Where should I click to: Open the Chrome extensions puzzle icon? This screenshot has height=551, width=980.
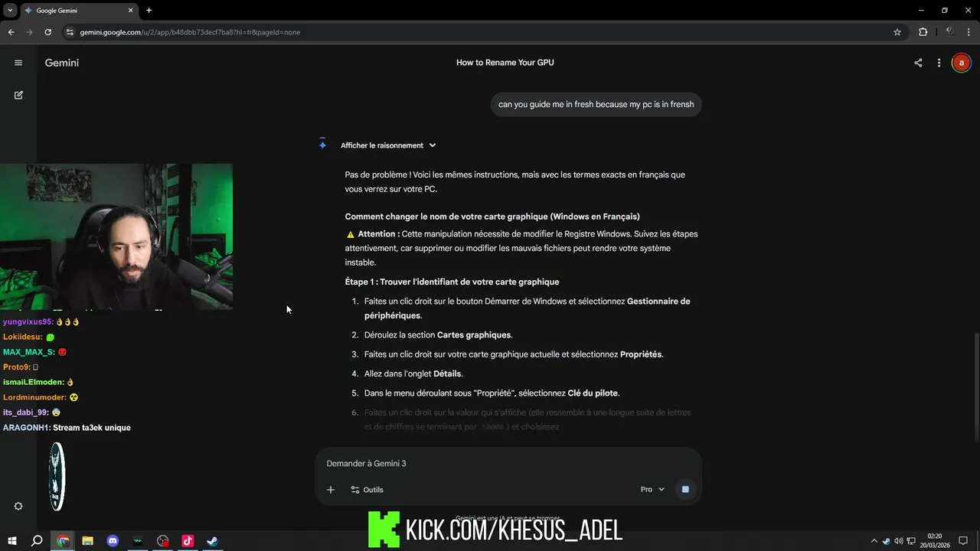(923, 32)
